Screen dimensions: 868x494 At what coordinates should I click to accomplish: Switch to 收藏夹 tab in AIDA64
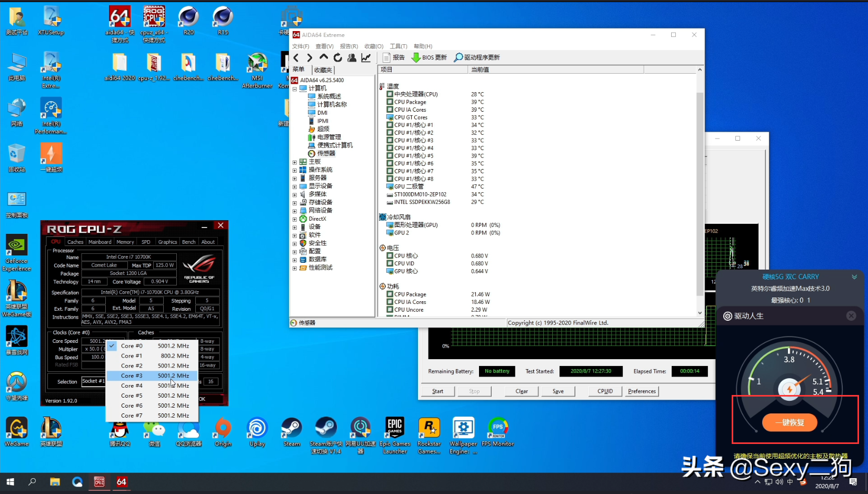click(323, 70)
